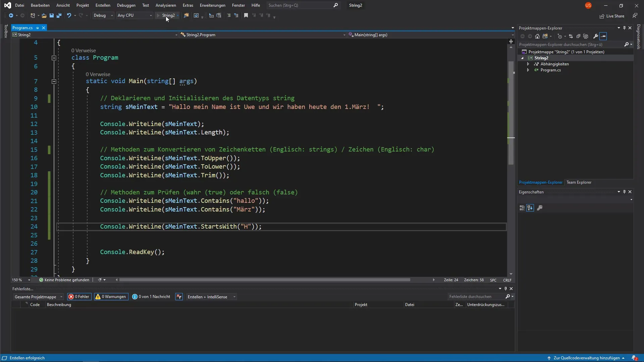The height and width of the screenshot is (362, 644).
Task: Click the notifications bell in status bar
Action: [x=635, y=358]
